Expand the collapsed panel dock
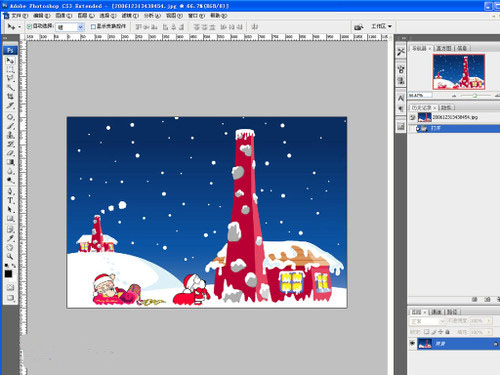The image size is (500, 375). pyautogui.click(x=404, y=38)
